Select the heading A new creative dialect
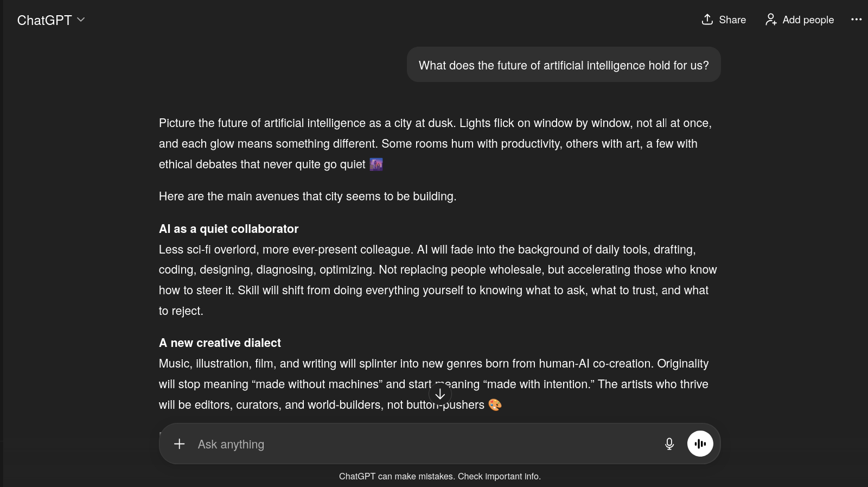 (220, 343)
